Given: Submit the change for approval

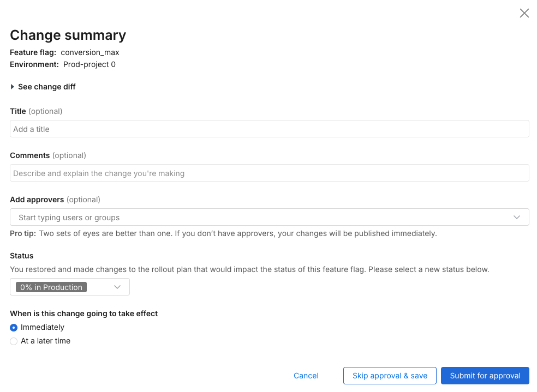Looking at the screenshot, I should pos(485,376).
